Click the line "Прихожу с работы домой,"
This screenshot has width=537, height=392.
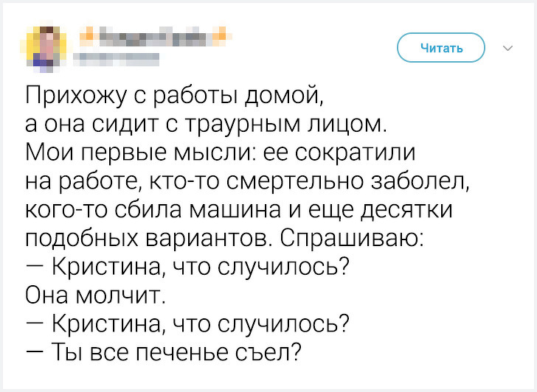174,94
